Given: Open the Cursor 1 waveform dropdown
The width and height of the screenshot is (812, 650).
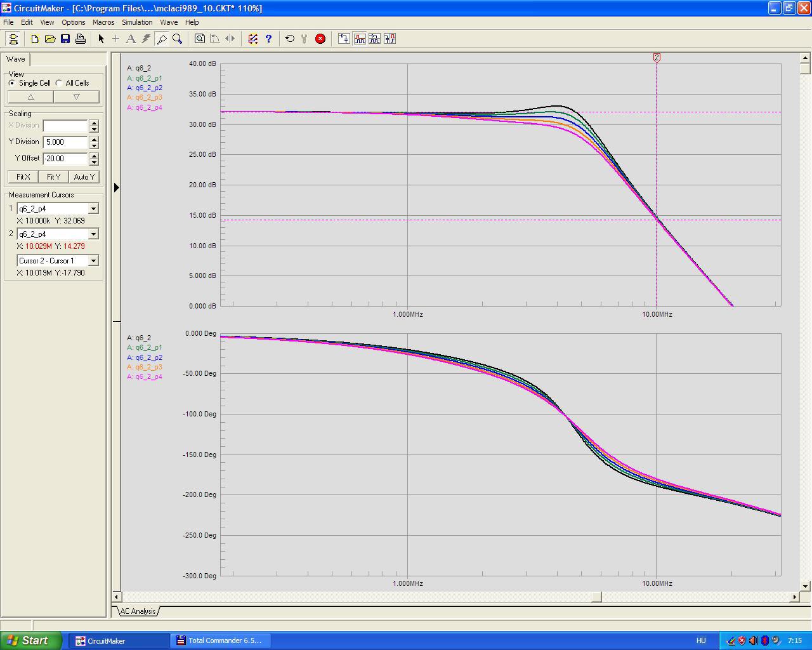Looking at the screenshot, I should pos(93,209).
